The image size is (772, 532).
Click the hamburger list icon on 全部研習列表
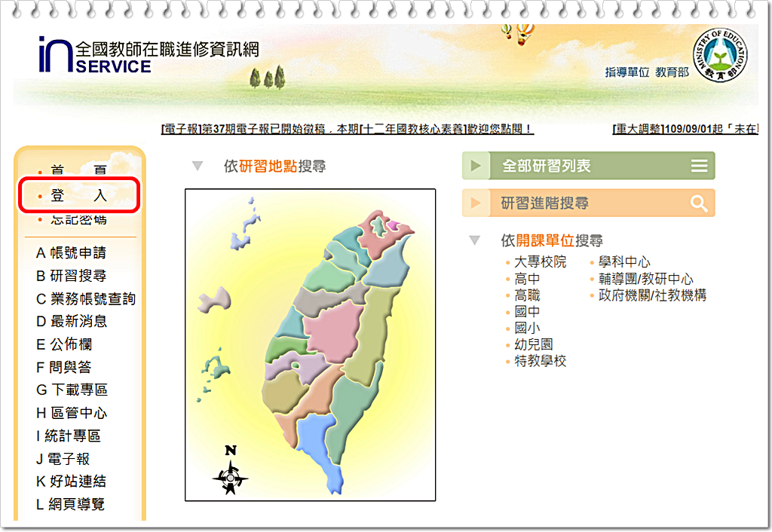click(699, 165)
